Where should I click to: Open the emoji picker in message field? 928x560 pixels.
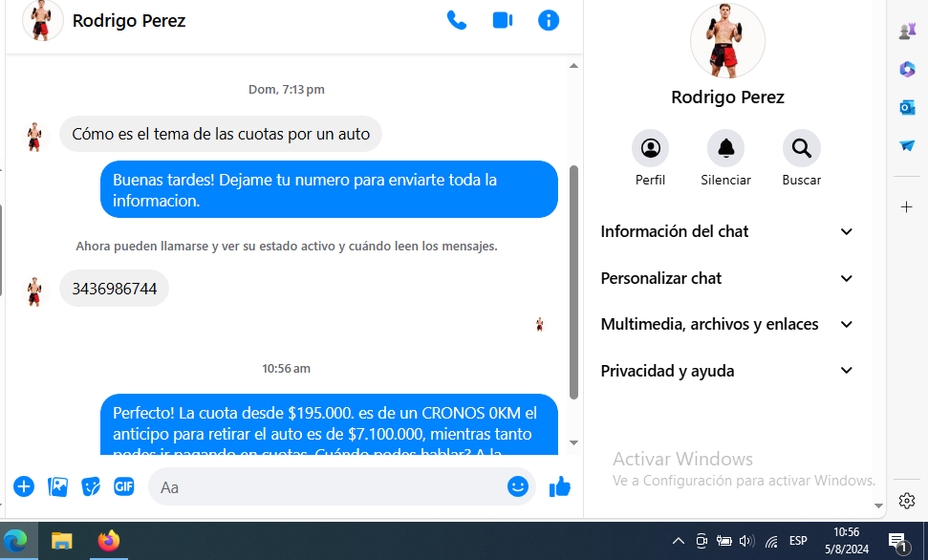point(517,486)
